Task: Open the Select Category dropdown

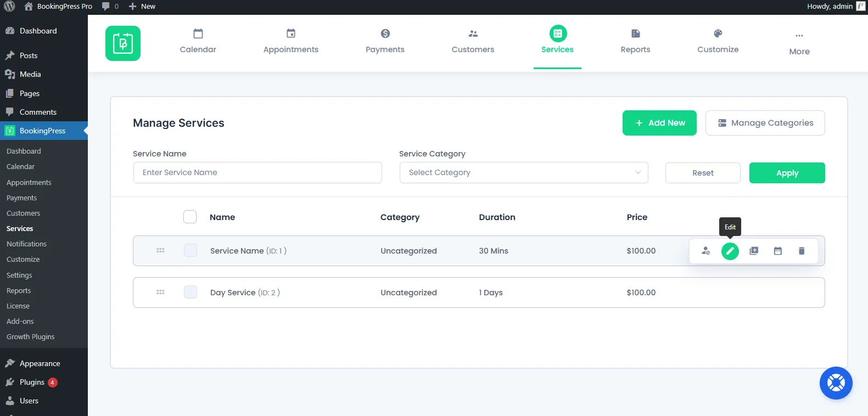Action: tap(524, 172)
